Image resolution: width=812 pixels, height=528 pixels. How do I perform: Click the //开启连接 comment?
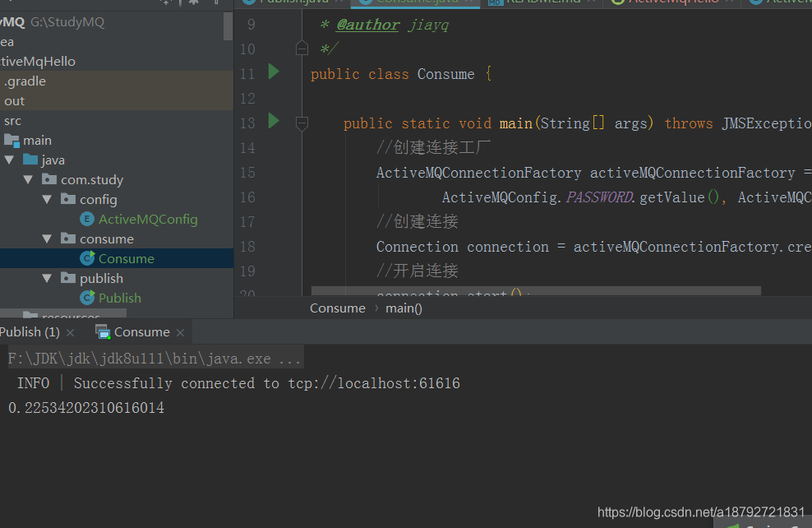[x=417, y=271]
